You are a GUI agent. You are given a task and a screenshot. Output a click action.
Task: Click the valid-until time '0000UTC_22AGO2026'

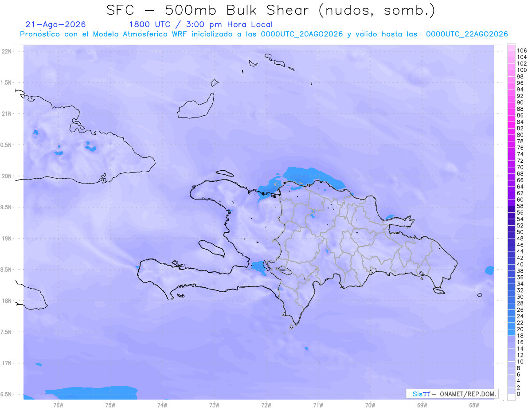pyautogui.click(x=467, y=34)
